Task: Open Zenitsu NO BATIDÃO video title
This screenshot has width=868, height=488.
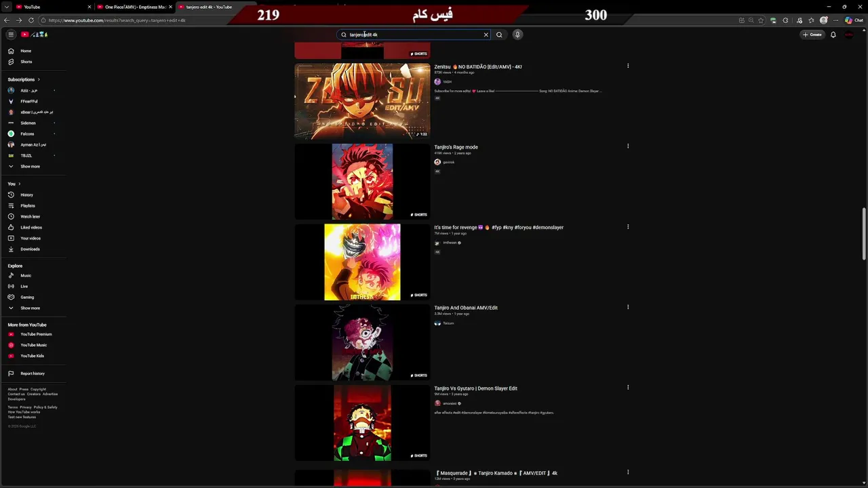Action: [x=478, y=66]
